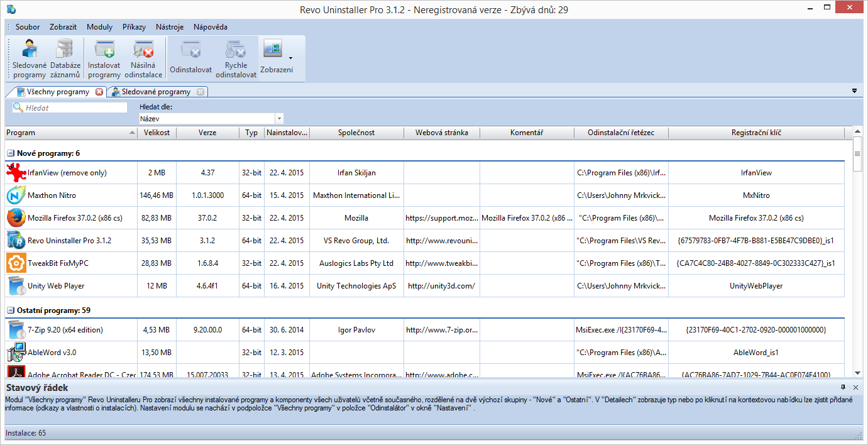This screenshot has width=868, height=445.
Task: Open the Zobrazit menu
Action: click(63, 27)
